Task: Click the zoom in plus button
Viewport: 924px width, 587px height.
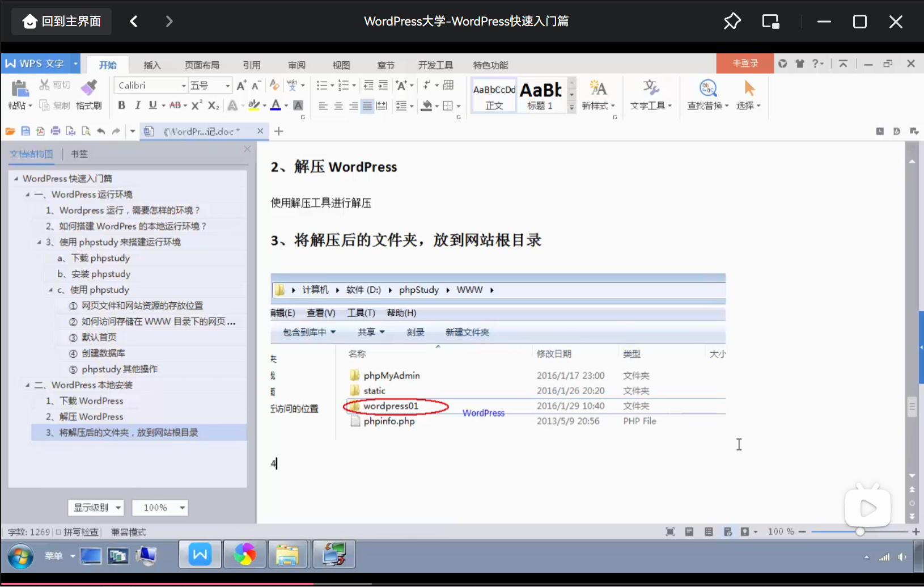Action: [x=915, y=531]
